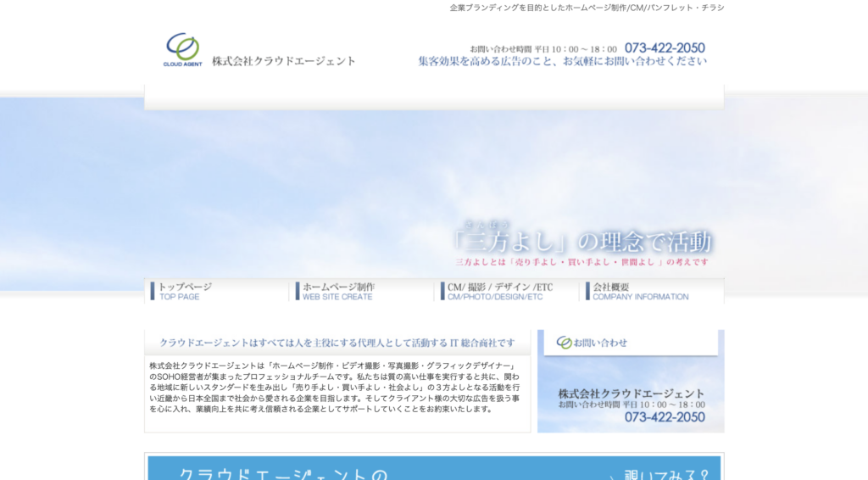Click the 集客効果を高める広告のこと header tagline
Screen dimensions: 868x480
coord(561,61)
